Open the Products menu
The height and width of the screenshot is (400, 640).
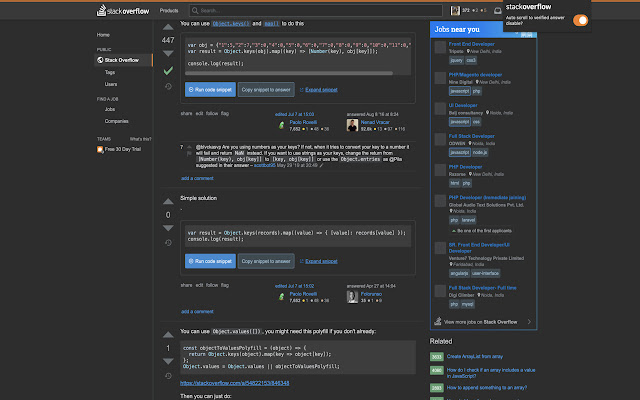(169, 11)
